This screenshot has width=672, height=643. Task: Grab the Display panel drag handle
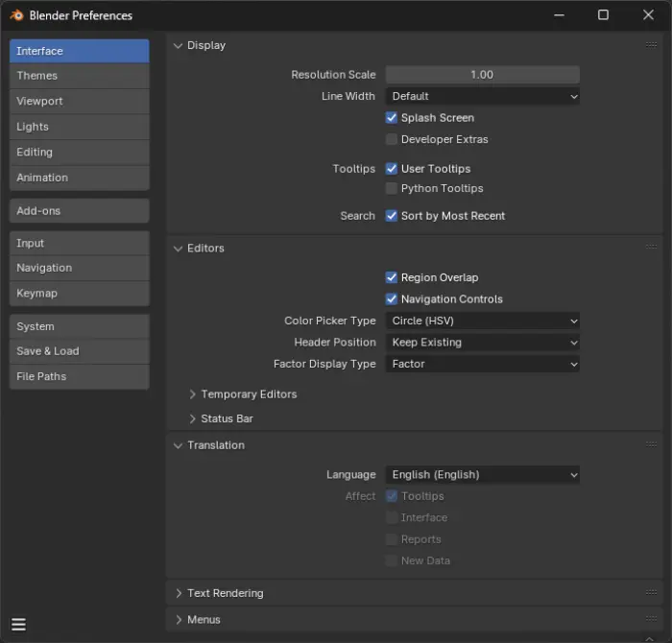pyautogui.click(x=651, y=45)
